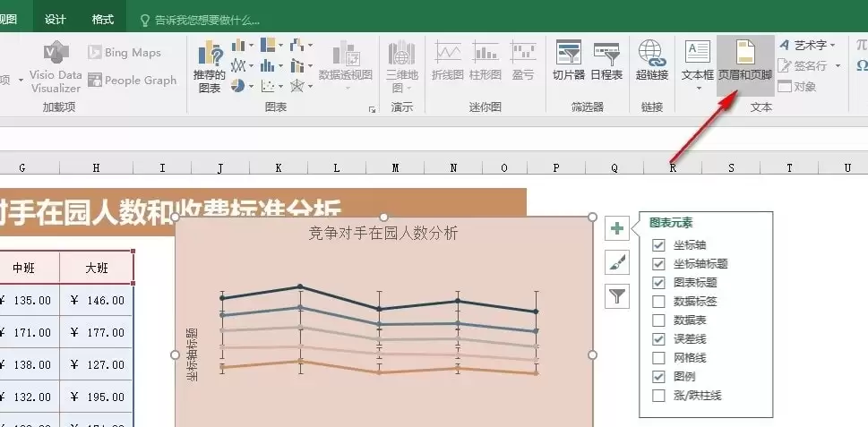The image size is (868, 427).
Task: Uncheck the Error Bars (误差线) checkbox
Action: coord(658,339)
